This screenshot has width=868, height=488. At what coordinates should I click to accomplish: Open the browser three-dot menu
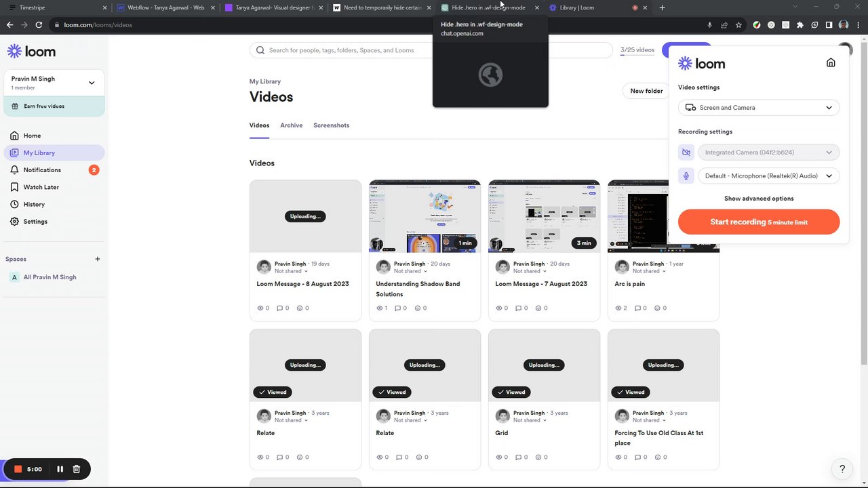858,25
